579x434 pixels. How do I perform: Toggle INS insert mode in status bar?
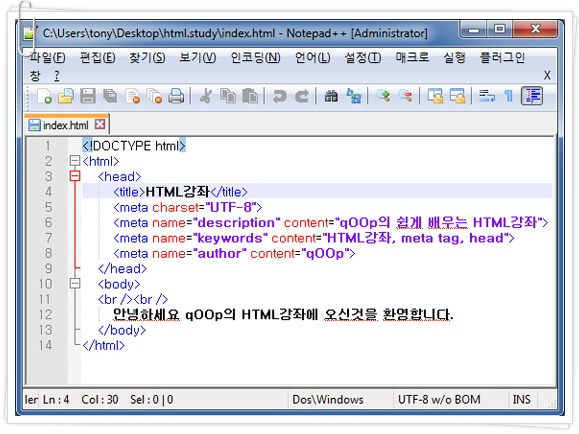[x=521, y=400]
